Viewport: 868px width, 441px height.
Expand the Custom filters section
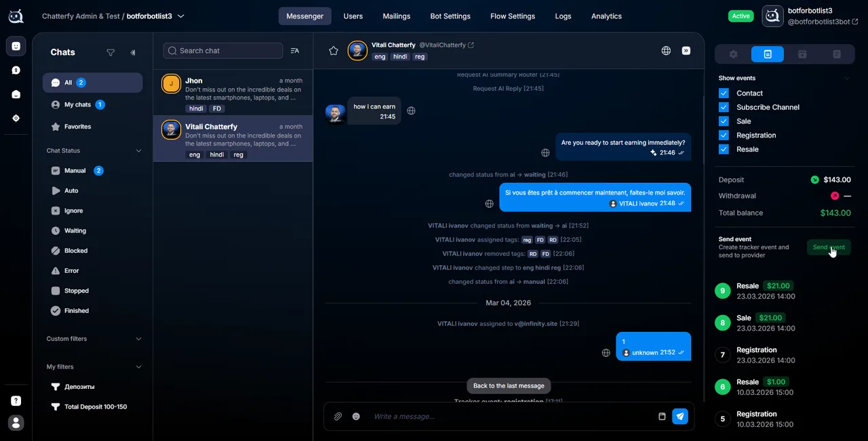pos(138,339)
